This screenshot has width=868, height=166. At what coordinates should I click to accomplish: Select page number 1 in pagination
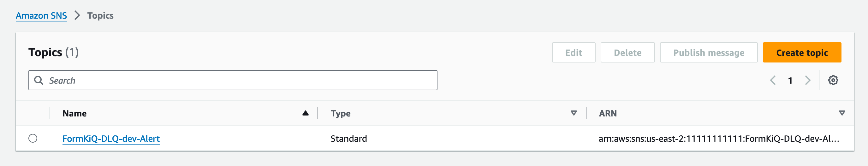click(x=790, y=80)
